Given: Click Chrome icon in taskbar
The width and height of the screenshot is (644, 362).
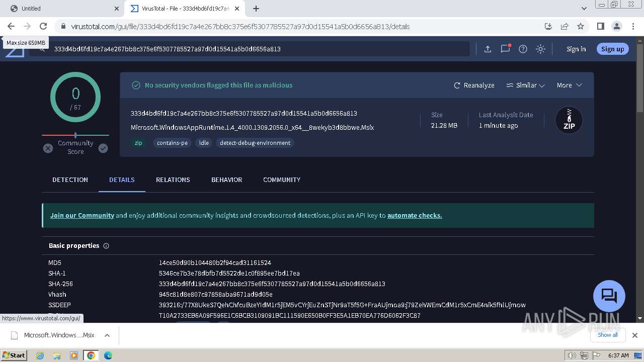Looking at the screenshot, I should 91,355.
